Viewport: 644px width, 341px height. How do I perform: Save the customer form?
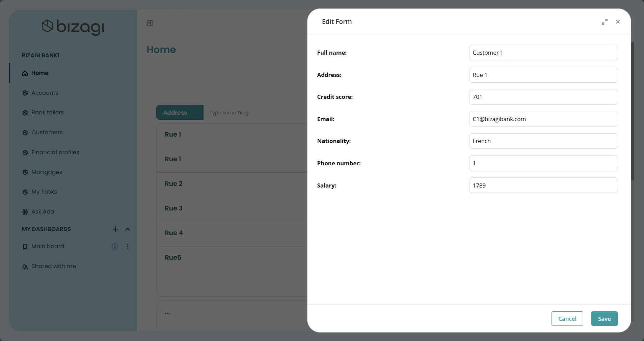tap(603, 318)
